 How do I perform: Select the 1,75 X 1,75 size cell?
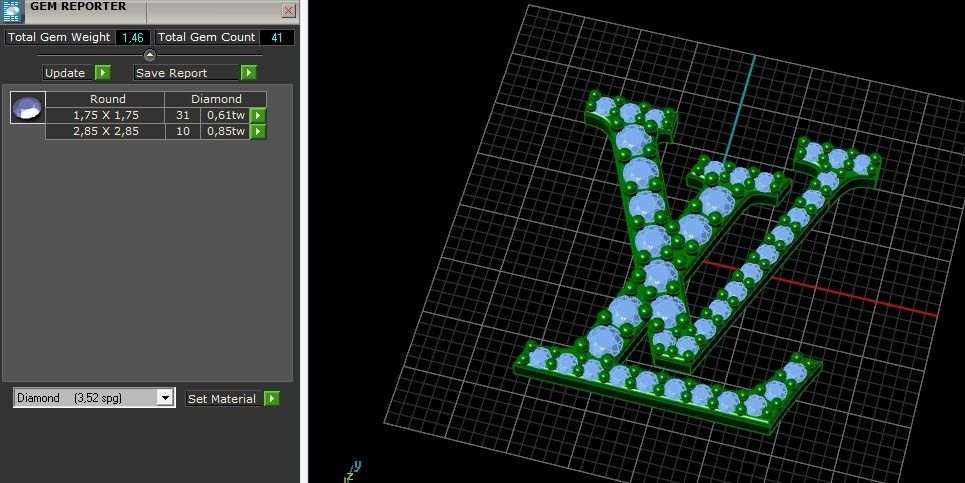point(105,115)
